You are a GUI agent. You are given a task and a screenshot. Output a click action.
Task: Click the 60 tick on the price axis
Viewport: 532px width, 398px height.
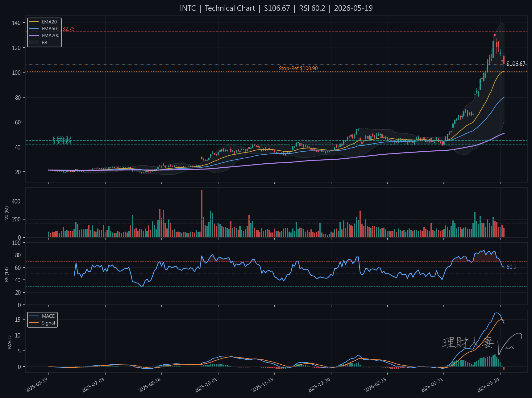tap(18, 122)
